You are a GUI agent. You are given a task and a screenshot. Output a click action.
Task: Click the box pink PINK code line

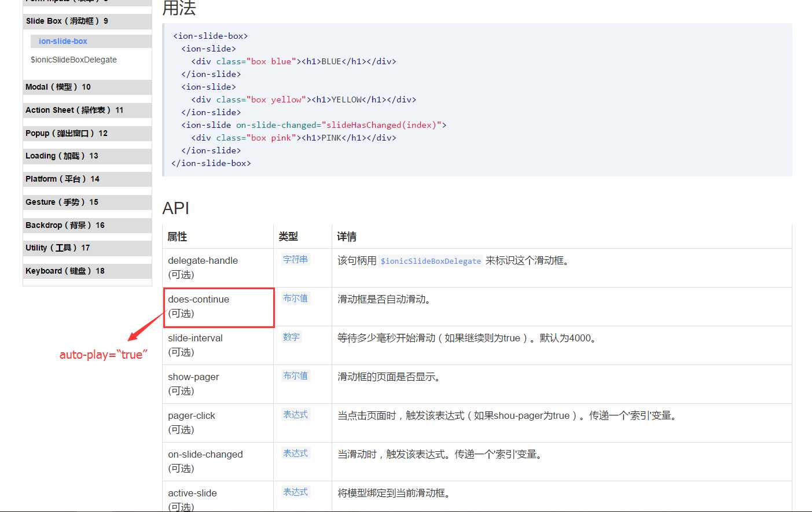(x=294, y=138)
